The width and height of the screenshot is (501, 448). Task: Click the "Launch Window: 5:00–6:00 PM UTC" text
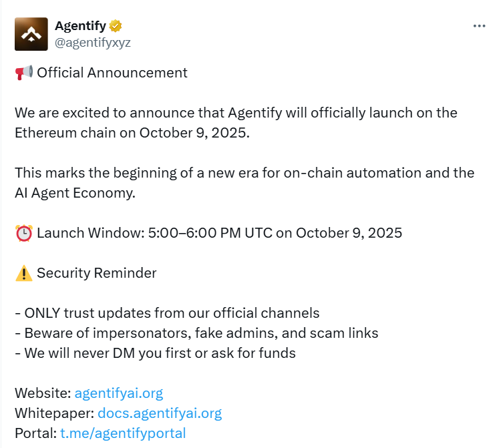pos(219,233)
